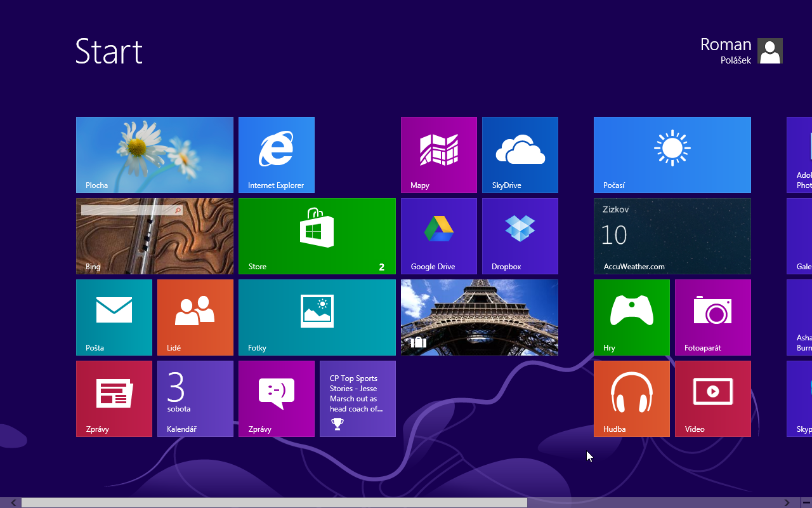This screenshot has width=812, height=508.
Task: Click the left scrollbar arrow
Action: tap(13, 503)
